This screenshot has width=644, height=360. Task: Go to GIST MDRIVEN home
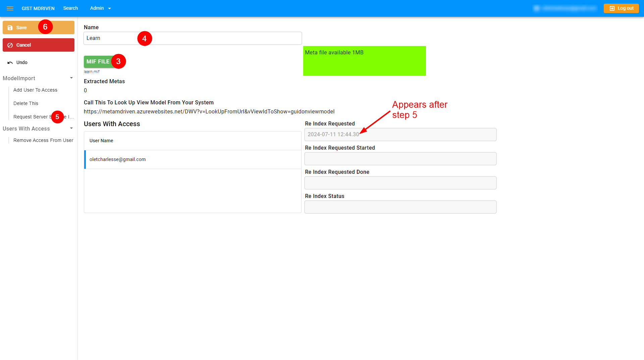[x=38, y=8]
